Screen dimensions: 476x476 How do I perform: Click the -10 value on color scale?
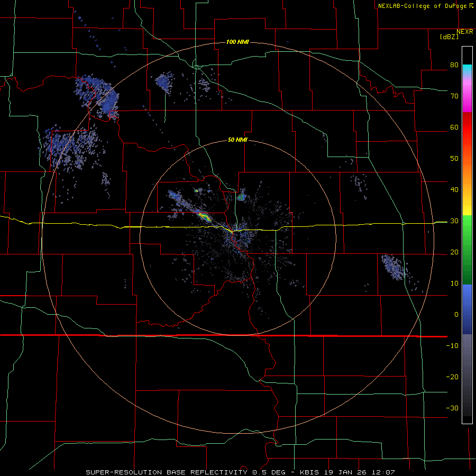click(452, 346)
